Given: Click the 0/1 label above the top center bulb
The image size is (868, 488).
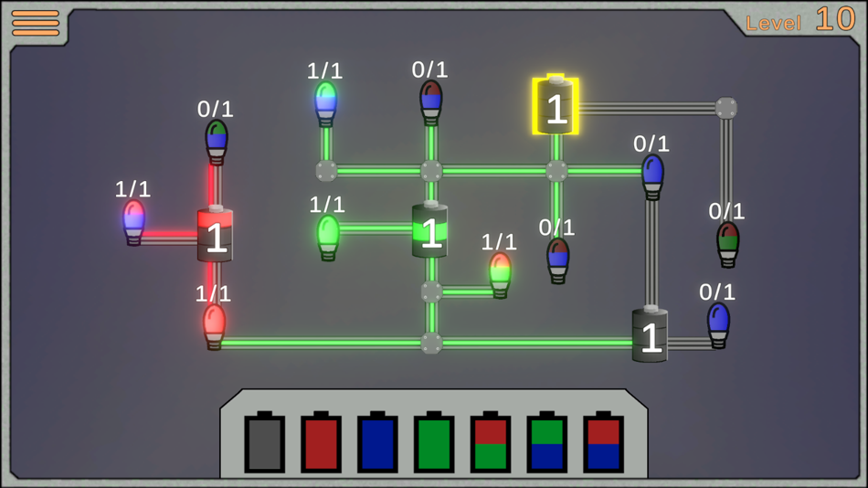Looking at the screenshot, I should tap(429, 69).
